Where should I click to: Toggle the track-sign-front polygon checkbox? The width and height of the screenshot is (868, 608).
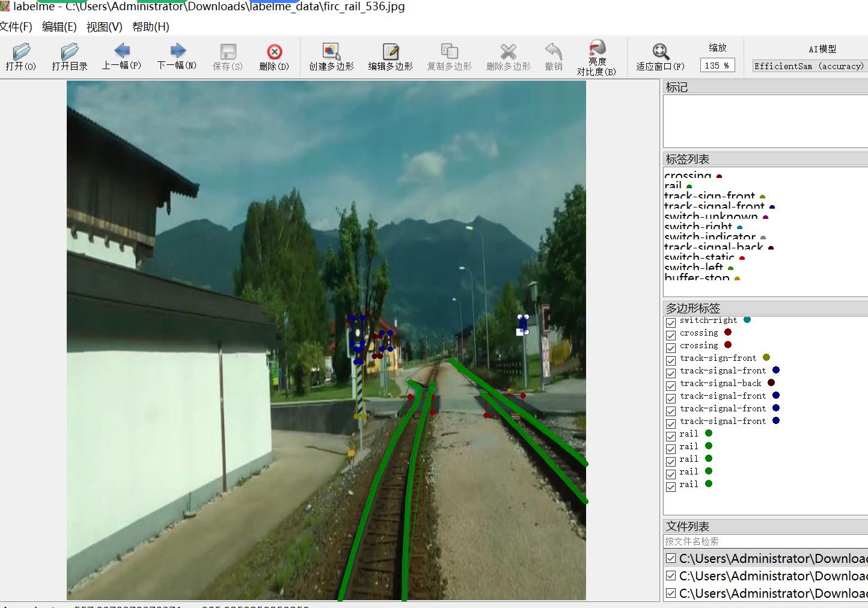point(671,360)
